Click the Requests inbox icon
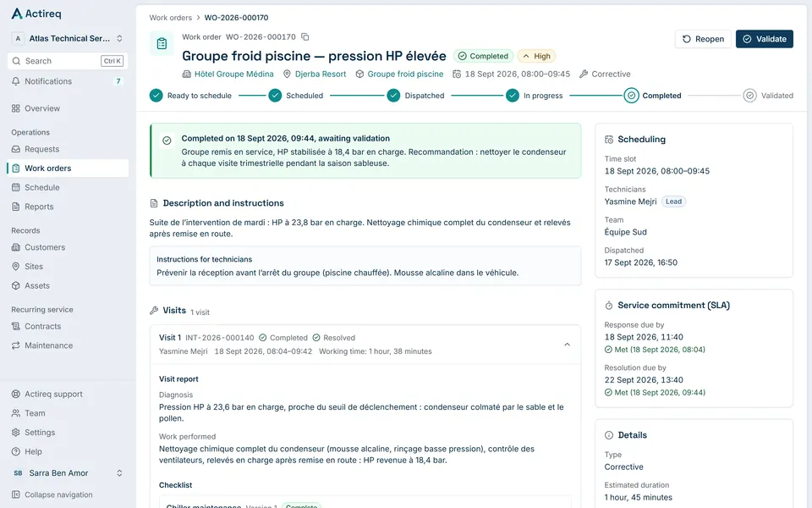 tap(16, 149)
